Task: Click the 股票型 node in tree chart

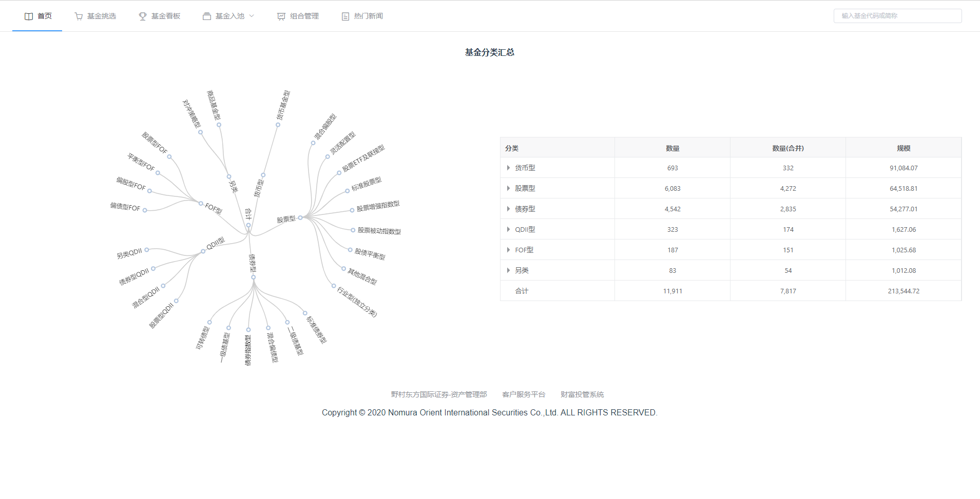Action: (300, 217)
